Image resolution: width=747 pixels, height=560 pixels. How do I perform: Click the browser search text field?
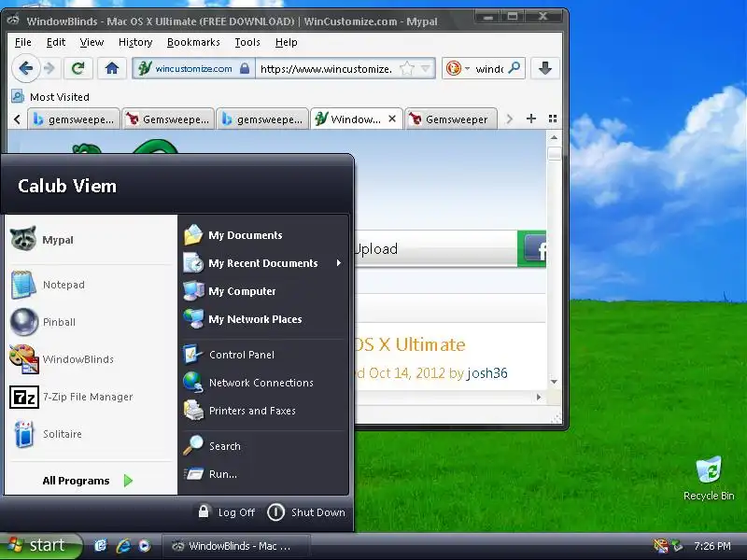[x=489, y=68]
